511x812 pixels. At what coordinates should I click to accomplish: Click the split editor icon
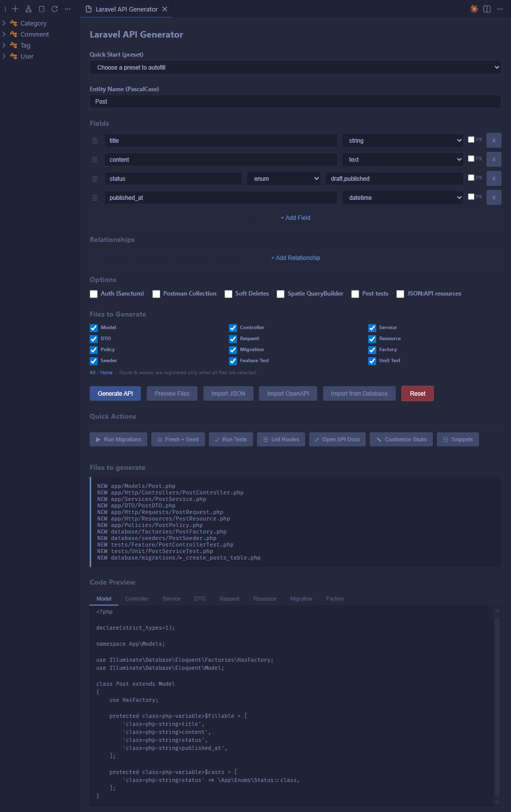pyautogui.click(x=487, y=9)
